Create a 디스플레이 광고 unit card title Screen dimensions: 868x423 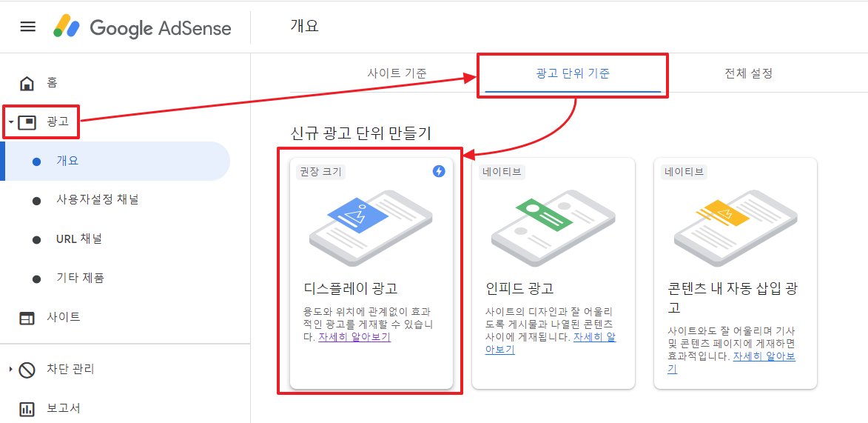tap(351, 290)
